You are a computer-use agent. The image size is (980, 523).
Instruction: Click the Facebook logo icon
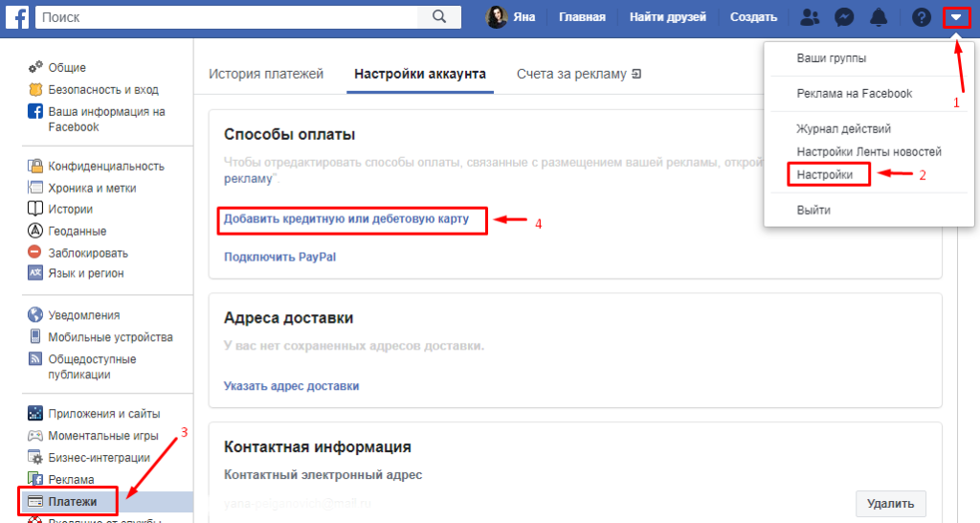17,17
